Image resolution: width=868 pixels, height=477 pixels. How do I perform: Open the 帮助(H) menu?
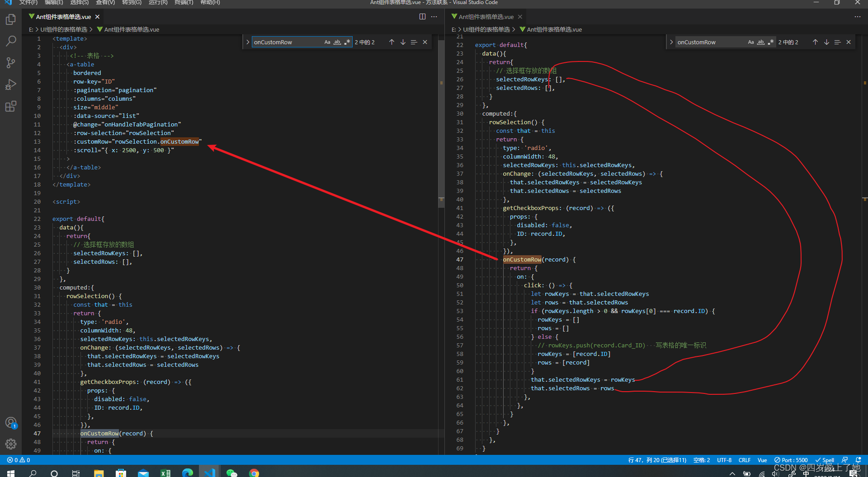(x=210, y=2)
